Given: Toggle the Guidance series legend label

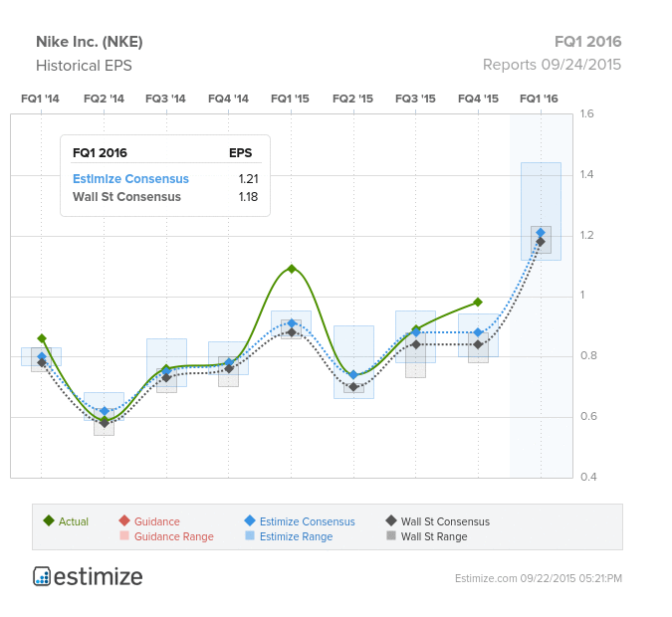Looking at the screenshot, I should [x=157, y=521].
